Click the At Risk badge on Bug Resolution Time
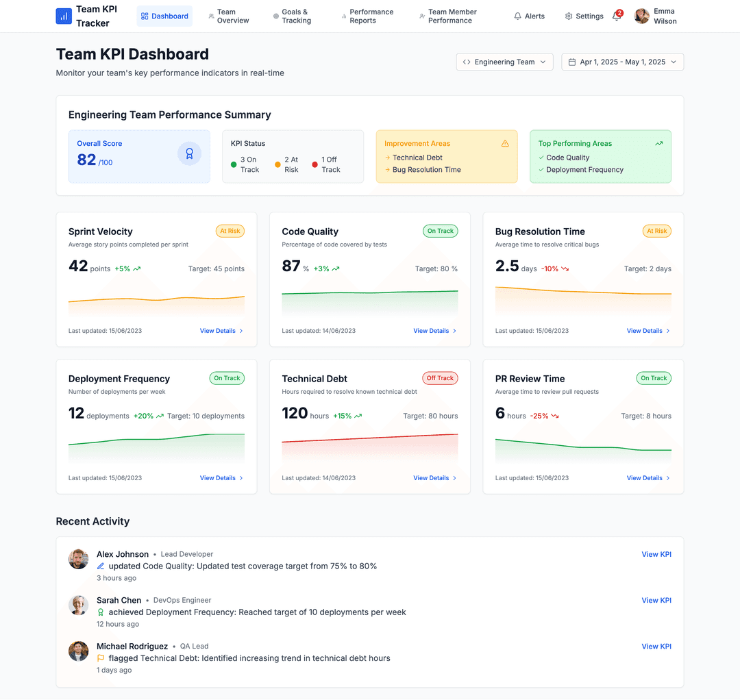Image resolution: width=740 pixels, height=700 pixels. click(x=656, y=231)
